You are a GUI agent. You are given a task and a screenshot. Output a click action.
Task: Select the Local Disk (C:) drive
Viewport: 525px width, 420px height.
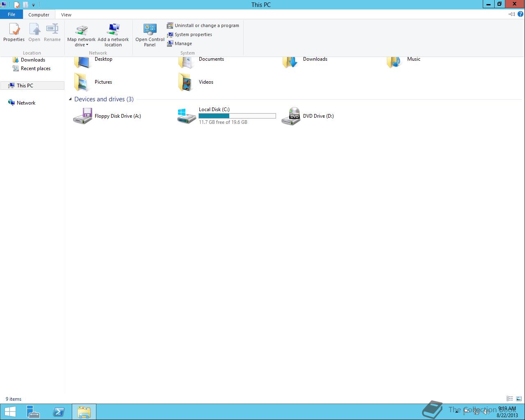coord(226,116)
